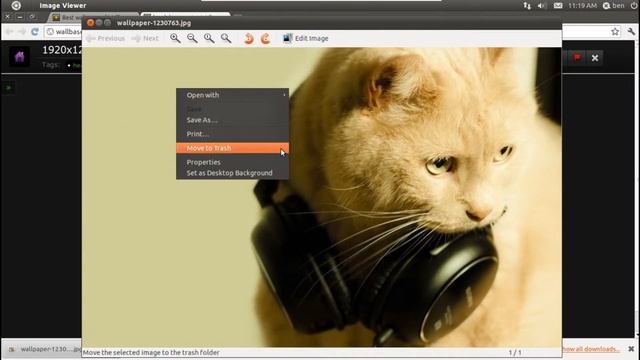Click the browser forward arrow
This screenshot has width=640, height=360.
point(22,31)
